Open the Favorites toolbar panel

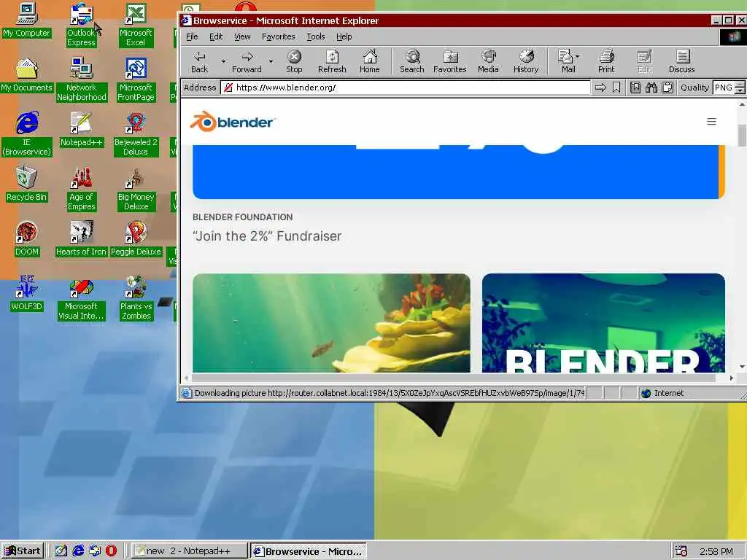[x=449, y=62]
